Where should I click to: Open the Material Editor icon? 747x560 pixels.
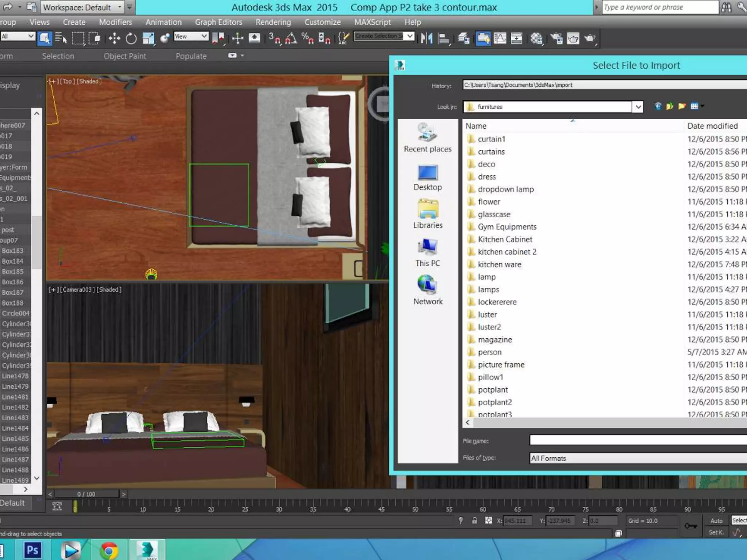point(537,38)
